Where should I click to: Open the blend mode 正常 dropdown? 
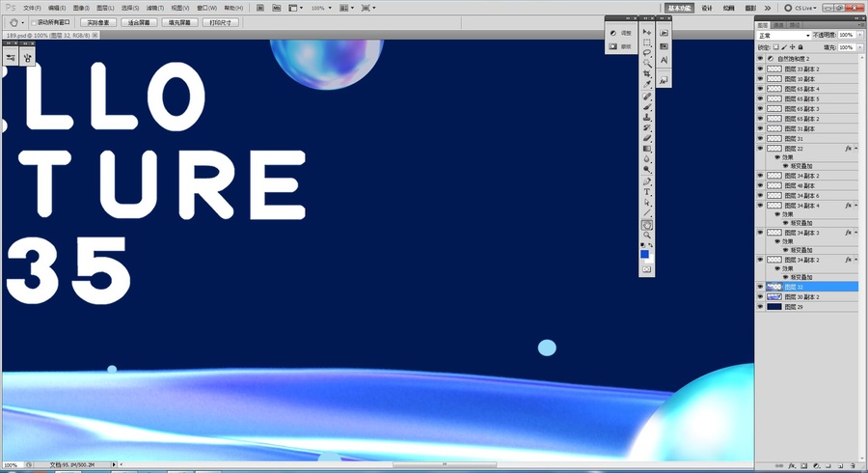click(784, 36)
